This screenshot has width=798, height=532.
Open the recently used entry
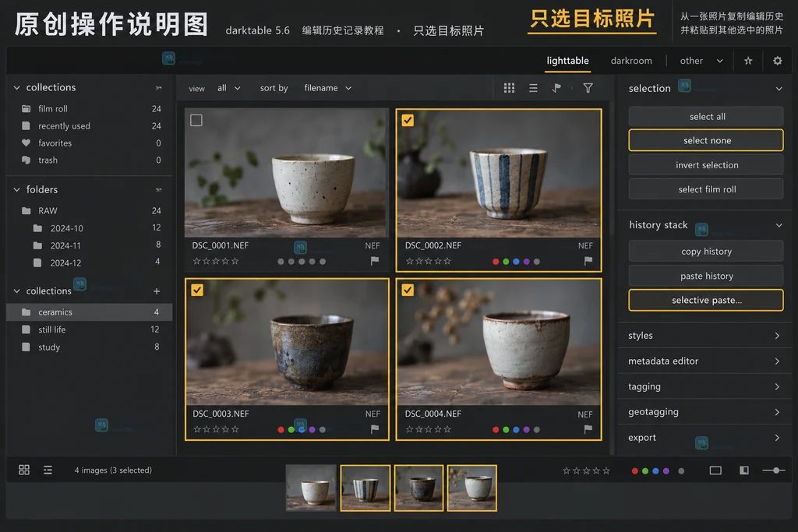point(90,125)
